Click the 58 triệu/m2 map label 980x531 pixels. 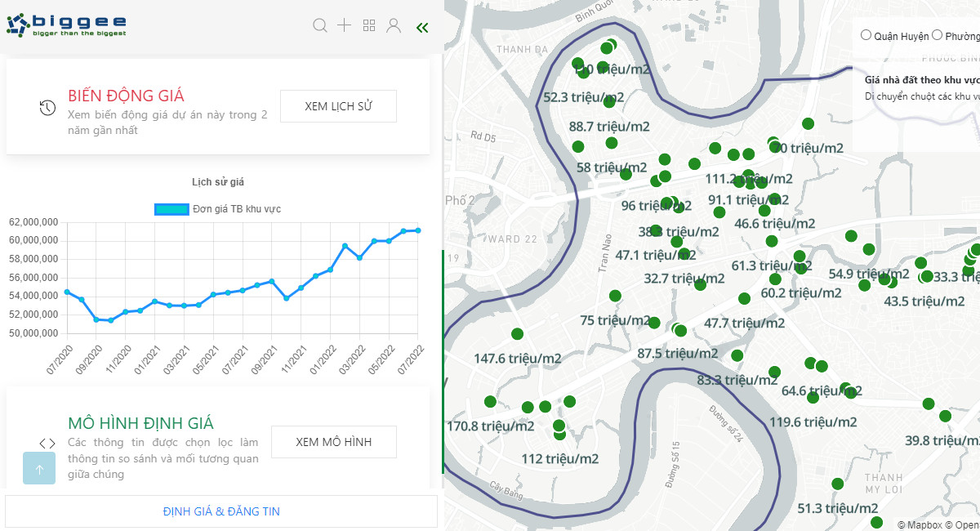coord(612,167)
